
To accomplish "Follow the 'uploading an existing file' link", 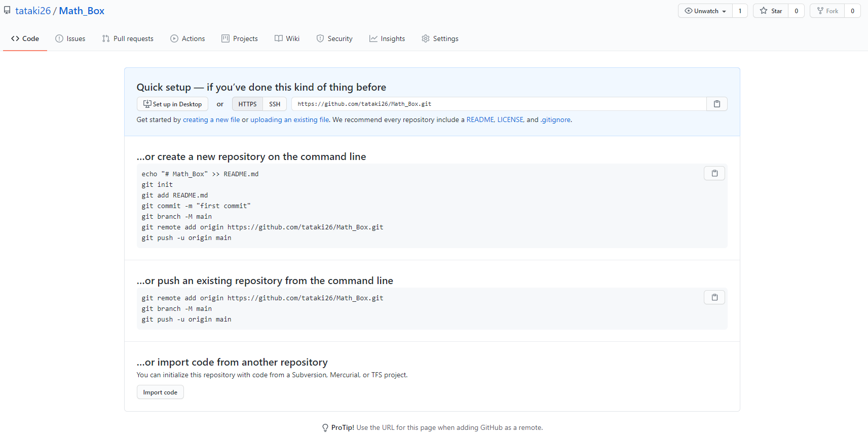I will point(290,120).
